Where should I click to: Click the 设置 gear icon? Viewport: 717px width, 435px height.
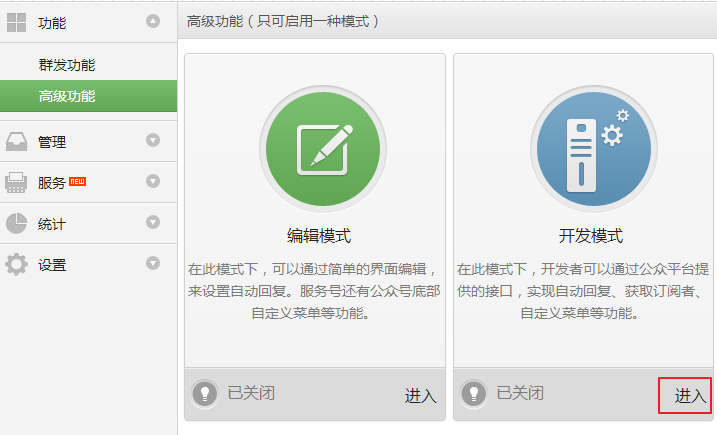[17, 265]
